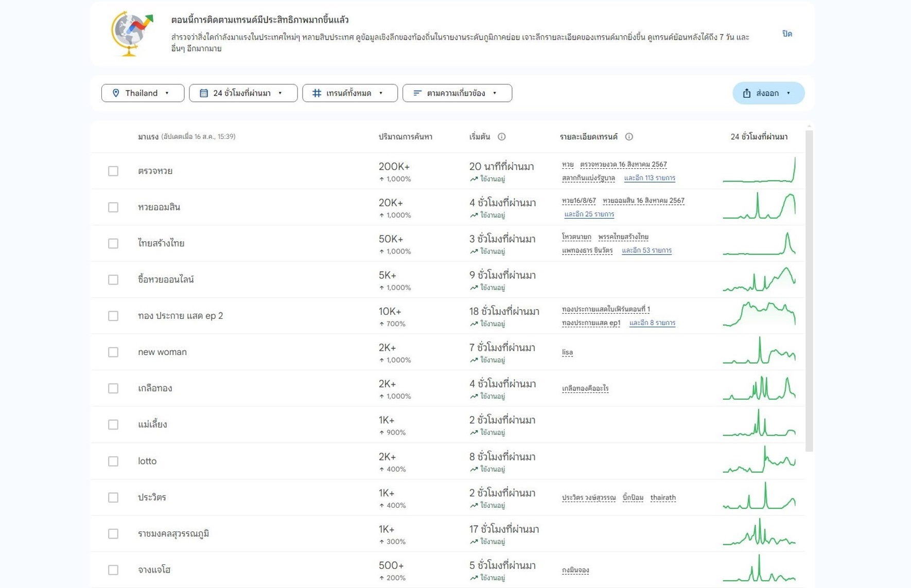
Task: Tick the checkbox beside lotto trend
Action: (x=113, y=461)
